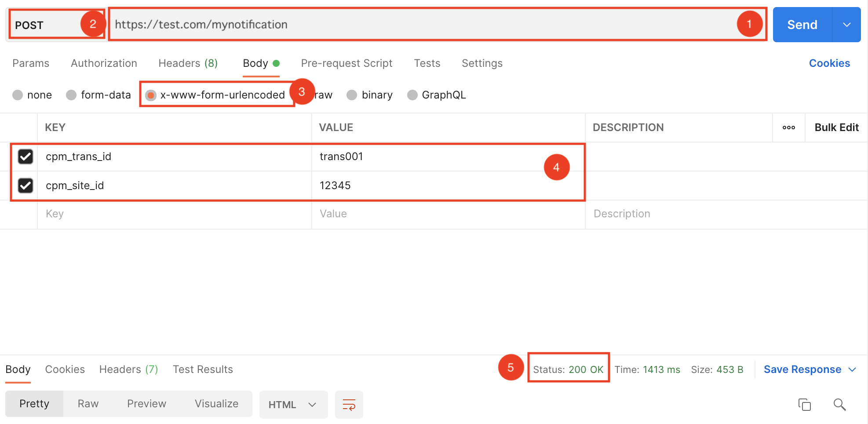Select the binary body type radio

click(x=352, y=95)
